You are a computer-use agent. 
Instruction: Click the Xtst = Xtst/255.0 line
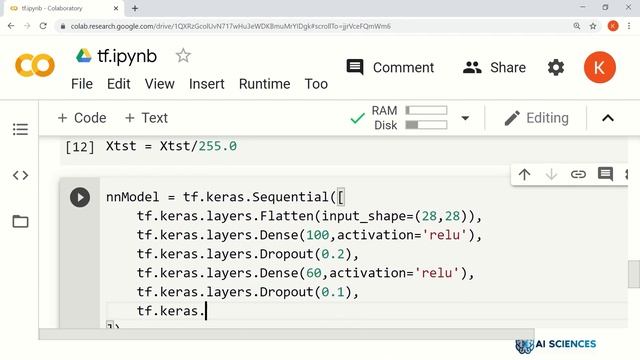pos(171,146)
